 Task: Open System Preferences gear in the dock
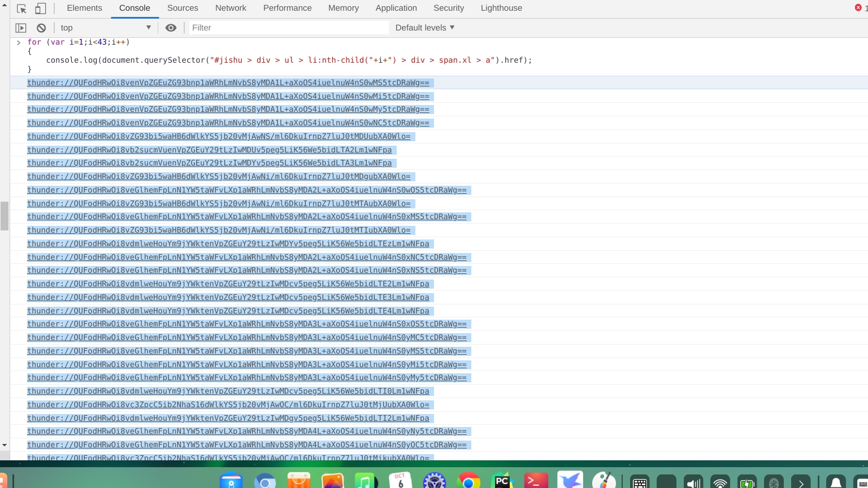[x=435, y=481]
